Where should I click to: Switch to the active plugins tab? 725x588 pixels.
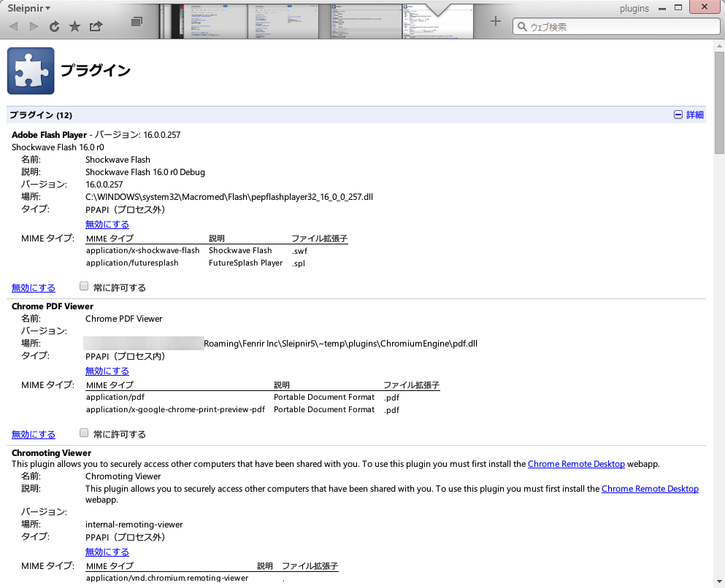click(437, 22)
